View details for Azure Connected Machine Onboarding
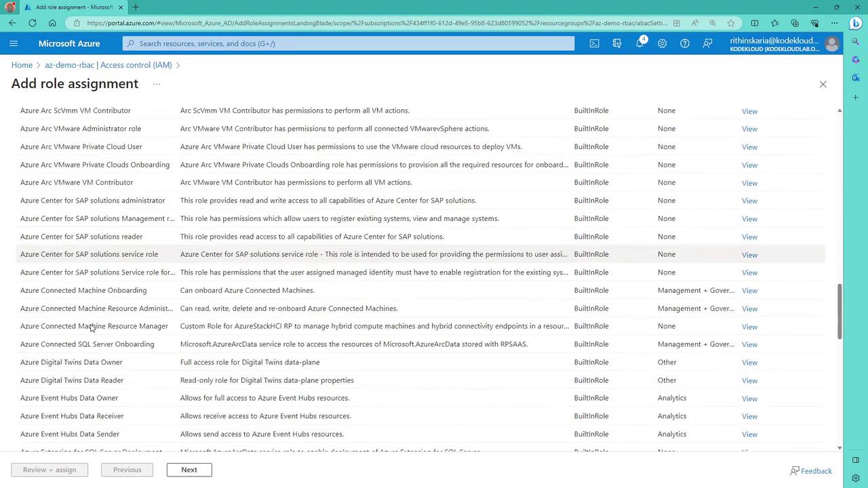The width and height of the screenshot is (868, 488). pos(749,291)
